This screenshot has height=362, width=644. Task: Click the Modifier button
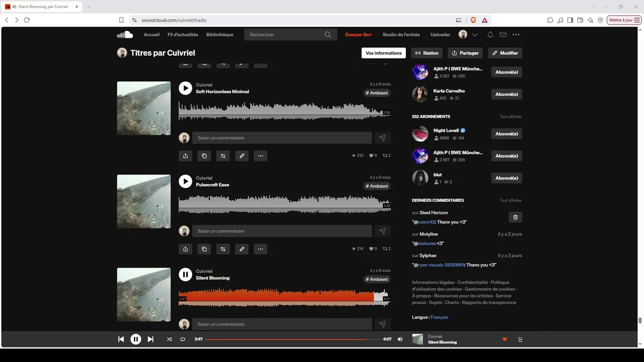[x=505, y=53]
